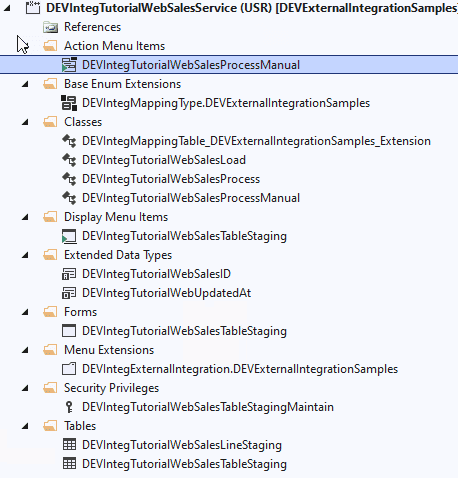Select the DEVIntegTutorialWebSalesProcess class
The width and height of the screenshot is (458, 478).
(171, 179)
